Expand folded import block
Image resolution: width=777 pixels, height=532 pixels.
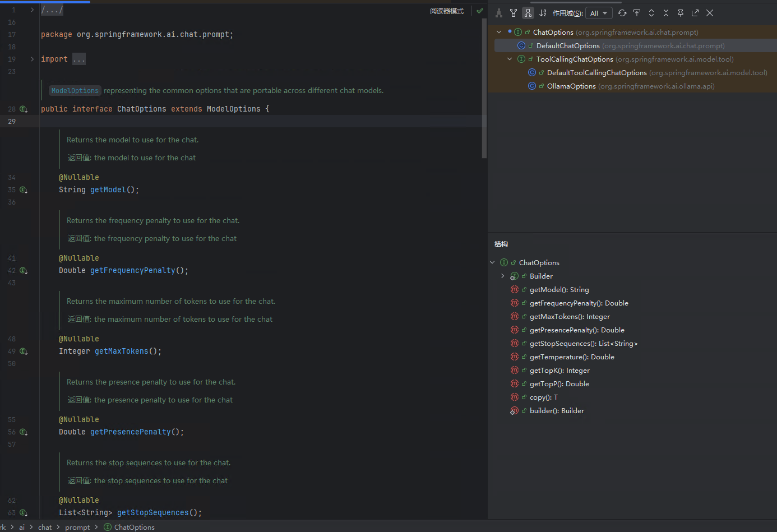pos(32,59)
